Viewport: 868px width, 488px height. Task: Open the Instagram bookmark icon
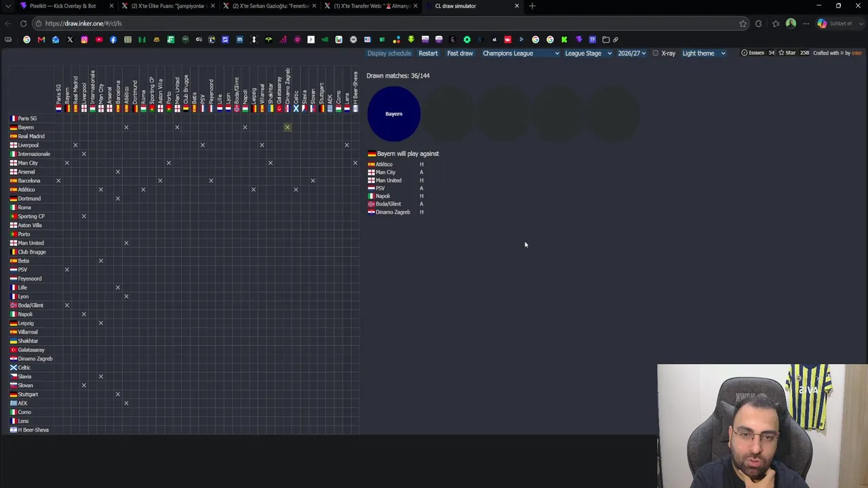(x=84, y=39)
